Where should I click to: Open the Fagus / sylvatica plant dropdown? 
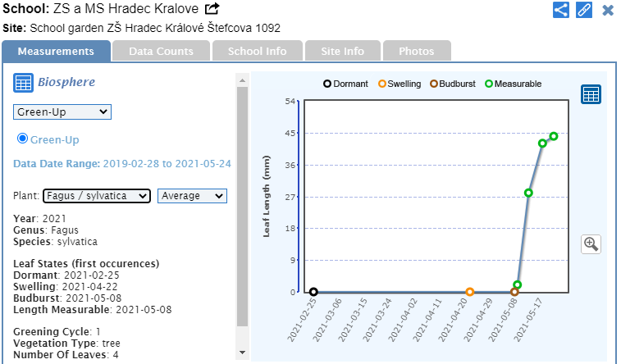97,196
